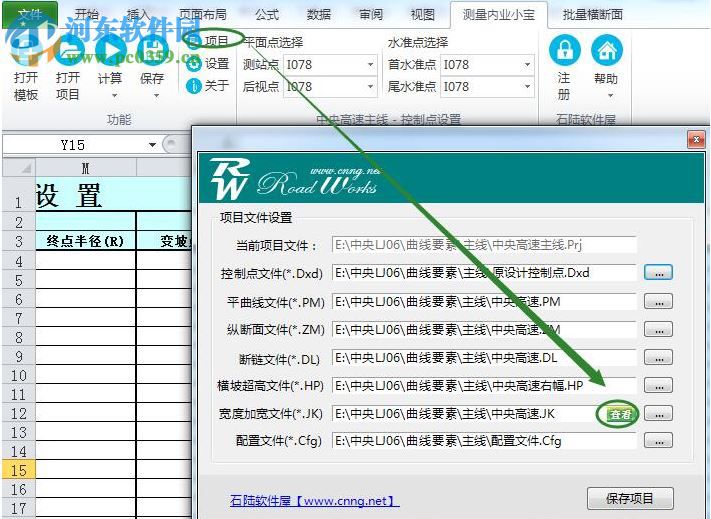This screenshot has width=711, height=519.
Task: Click the 平曲线文件(*.PM) path field
Action: 484,301
